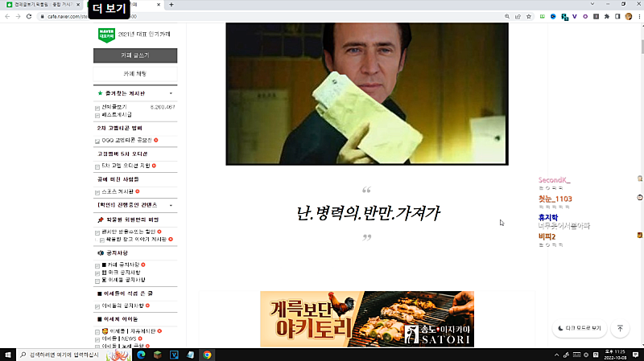Open Chrome's three-dot menu

pos(639,16)
